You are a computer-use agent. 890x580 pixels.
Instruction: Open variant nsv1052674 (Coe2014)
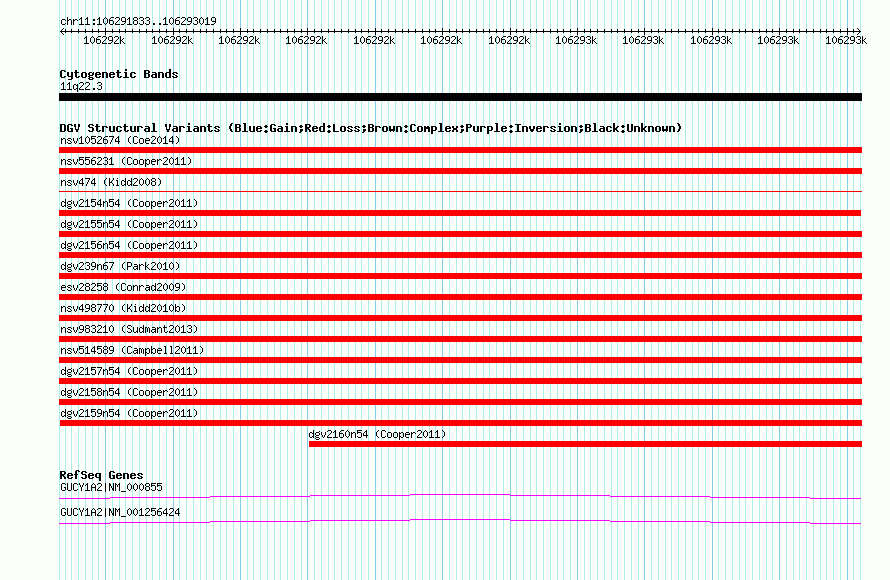click(460, 150)
